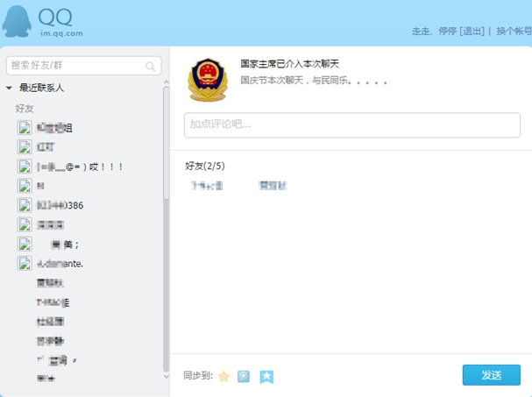Click the 退出 logout link
The image size is (532, 397).
click(472, 32)
